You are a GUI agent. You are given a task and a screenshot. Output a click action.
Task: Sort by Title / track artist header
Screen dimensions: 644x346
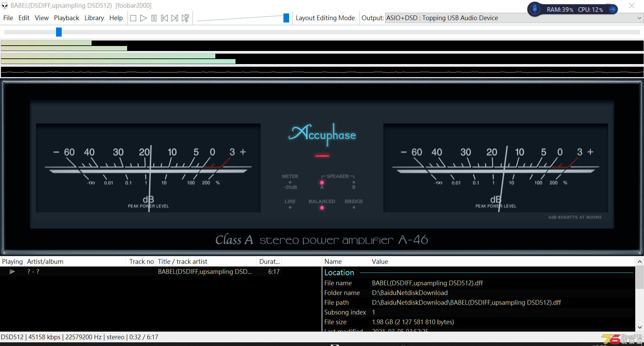click(206, 261)
